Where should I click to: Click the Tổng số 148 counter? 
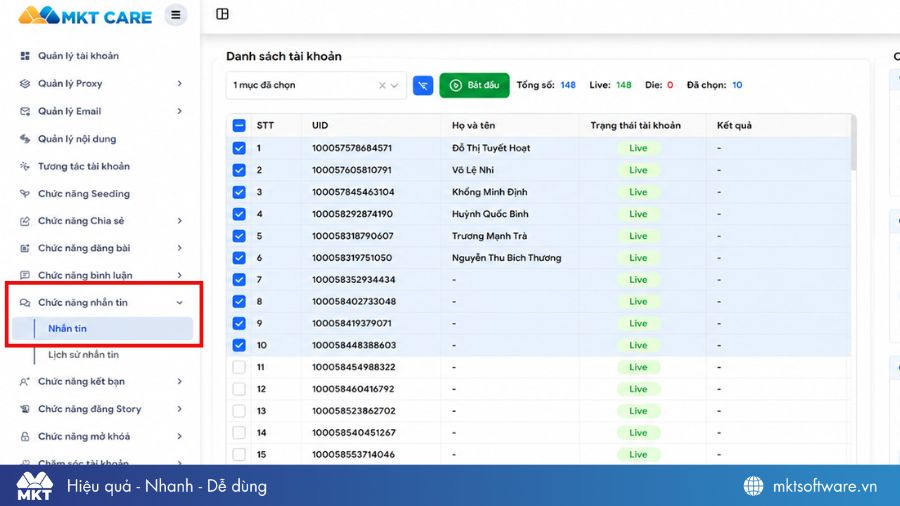pyautogui.click(x=546, y=85)
